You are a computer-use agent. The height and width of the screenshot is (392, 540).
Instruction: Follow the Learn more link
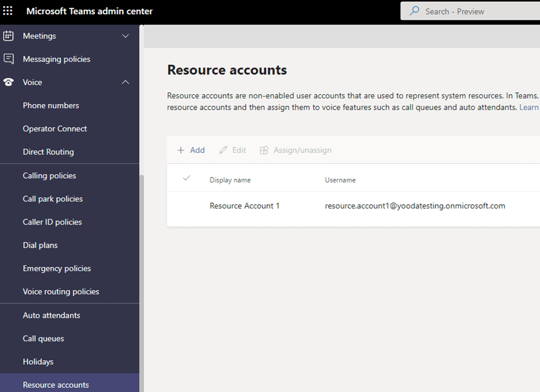pyautogui.click(x=529, y=107)
